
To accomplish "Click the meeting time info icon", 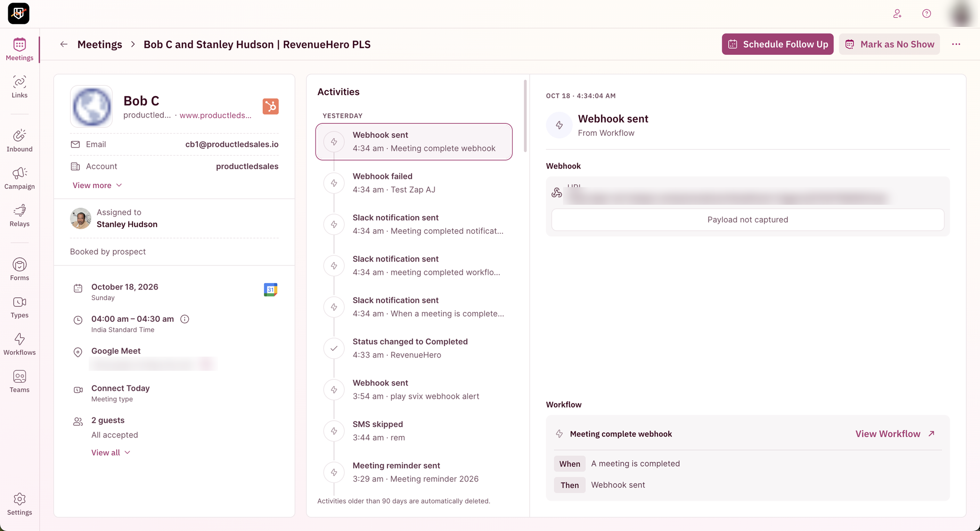I will 185,319.
